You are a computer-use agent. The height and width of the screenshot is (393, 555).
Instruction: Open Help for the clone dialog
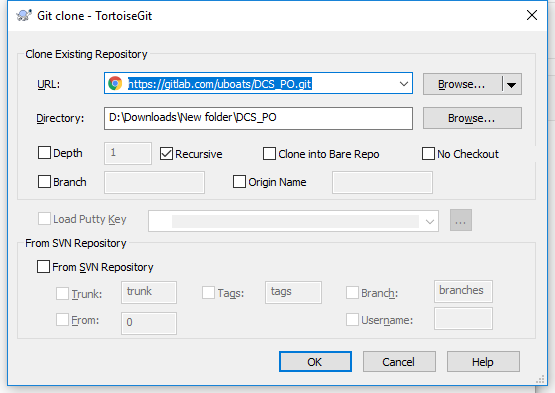[483, 362]
